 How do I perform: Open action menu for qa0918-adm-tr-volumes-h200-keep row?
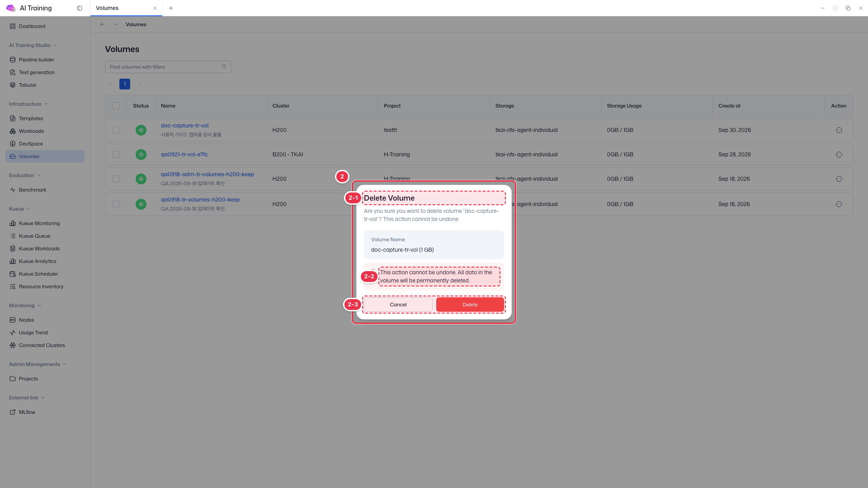point(839,179)
